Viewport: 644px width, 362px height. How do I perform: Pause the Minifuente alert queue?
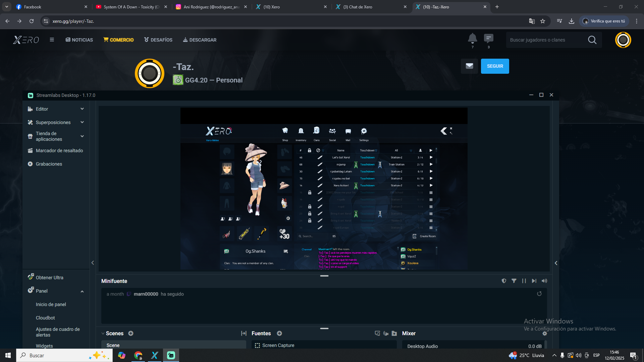[x=524, y=281]
